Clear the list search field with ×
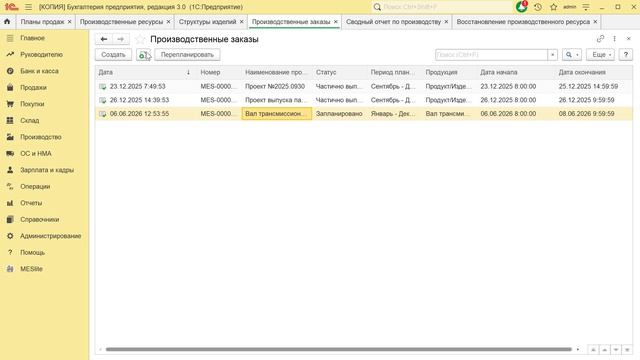 pos(552,55)
